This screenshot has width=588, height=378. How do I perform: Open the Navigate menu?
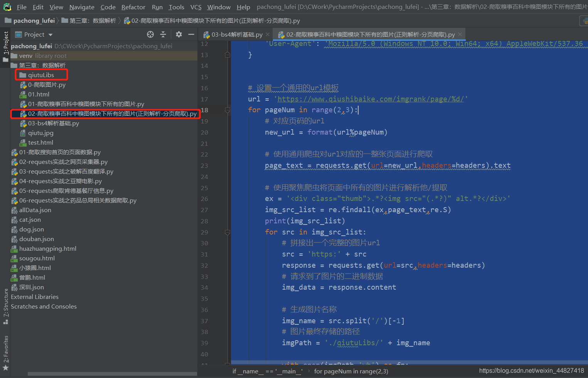click(x=82, y=7)
